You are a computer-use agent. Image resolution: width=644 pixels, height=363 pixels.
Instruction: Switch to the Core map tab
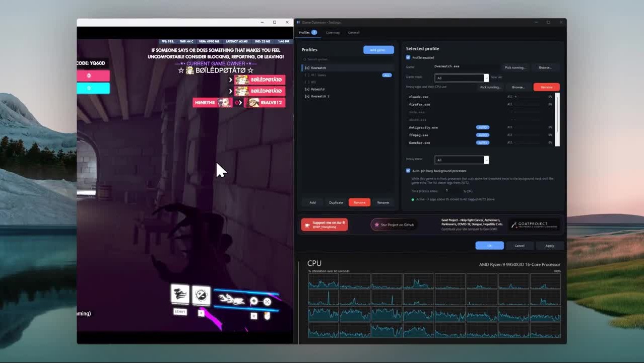(333, 32)
